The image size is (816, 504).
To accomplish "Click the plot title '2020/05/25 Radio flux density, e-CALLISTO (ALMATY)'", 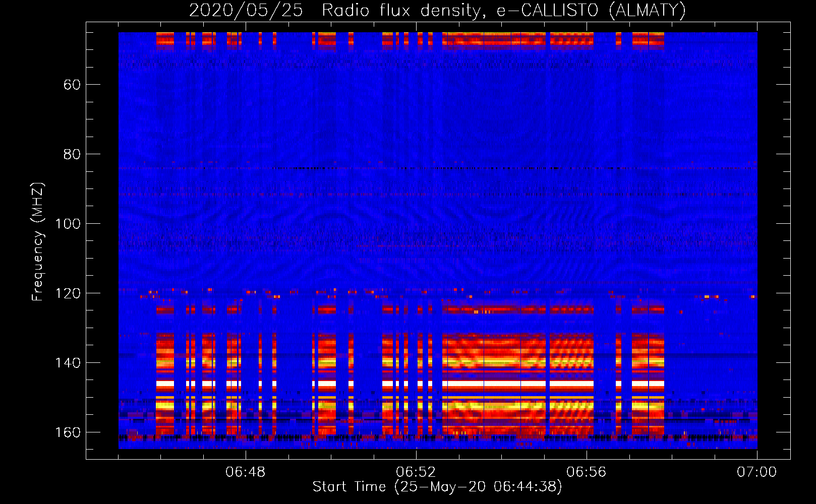I will point(437,11).
